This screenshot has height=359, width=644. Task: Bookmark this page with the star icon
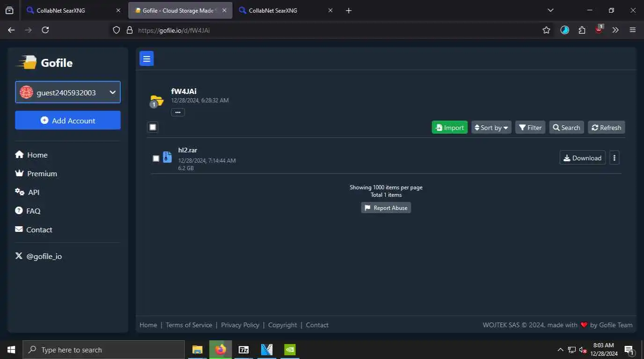[546, 30]
